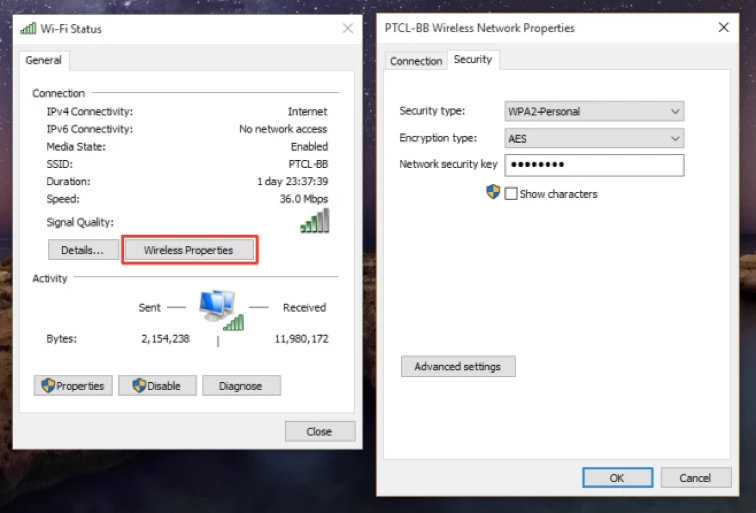The height and width of the screenshot is (513, 756).
Task: Click the UAC shield icon beside Show characters
Action: pos(493,192)
